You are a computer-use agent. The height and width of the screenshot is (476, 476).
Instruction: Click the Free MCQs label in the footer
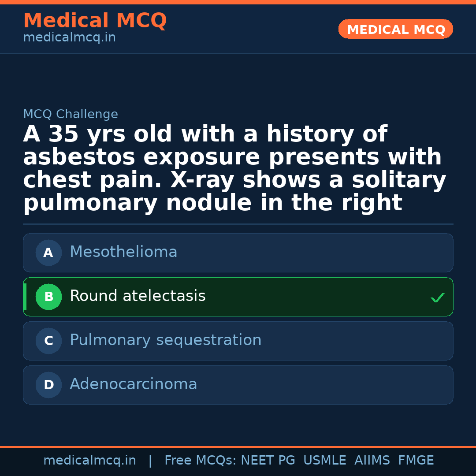pyautogui.click(x=201, y=461)
